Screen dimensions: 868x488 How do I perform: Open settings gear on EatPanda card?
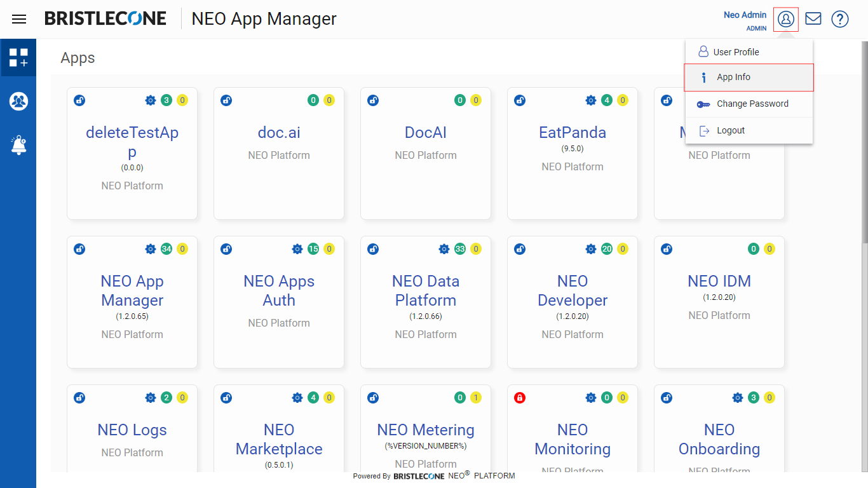point(591,100)
